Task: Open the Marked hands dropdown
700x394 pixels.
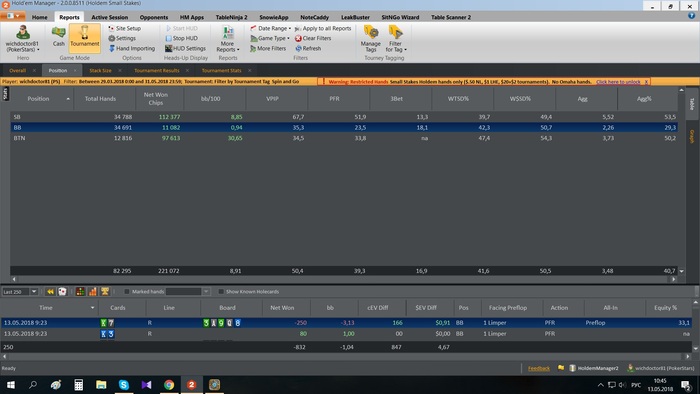Action: tap(206, 291)
